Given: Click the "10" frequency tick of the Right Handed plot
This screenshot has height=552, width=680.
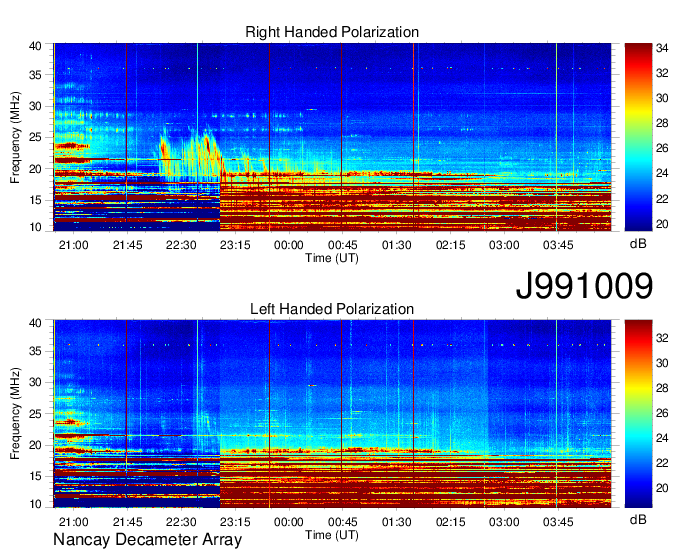Looking at the screenshot, I should (x=36, y=227).
